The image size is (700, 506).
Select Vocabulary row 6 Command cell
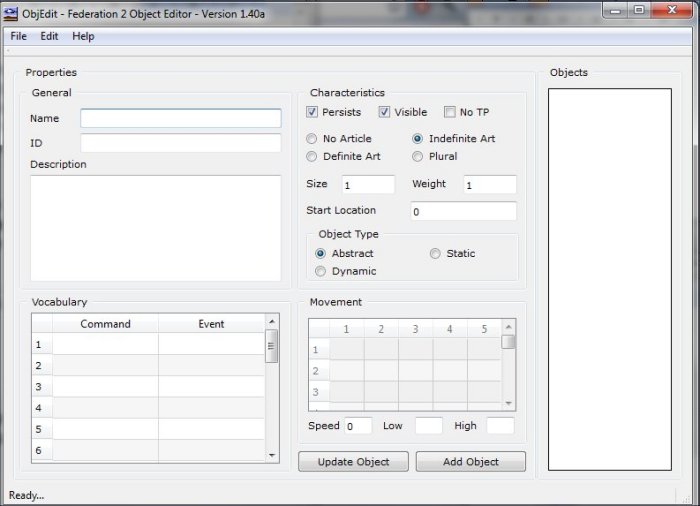pos(105,450)
